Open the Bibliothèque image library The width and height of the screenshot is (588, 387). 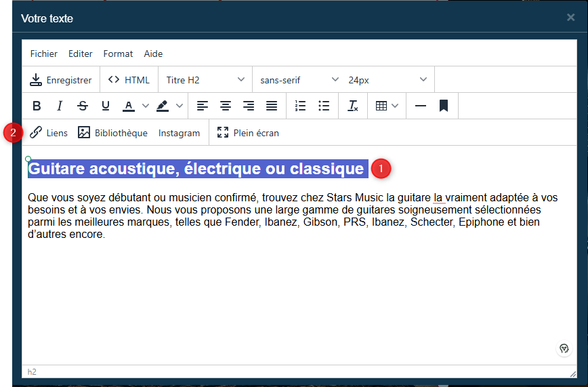click(x=112, y=133)
